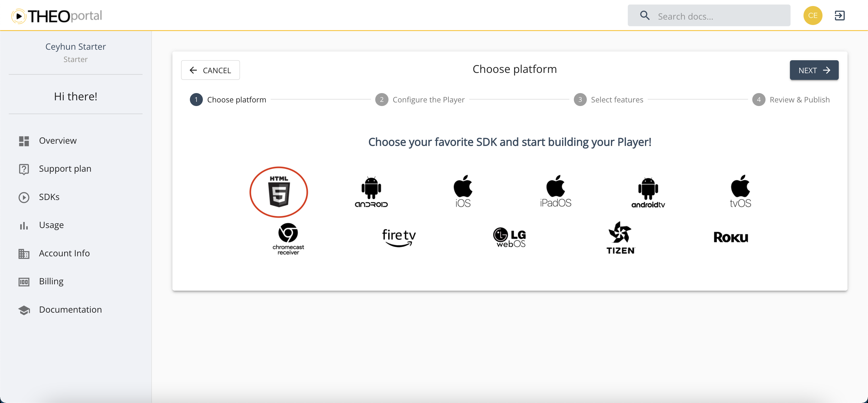Select the Android SDK platform
The height and width of the screenshot is (403, 868).
click(370, 191)
